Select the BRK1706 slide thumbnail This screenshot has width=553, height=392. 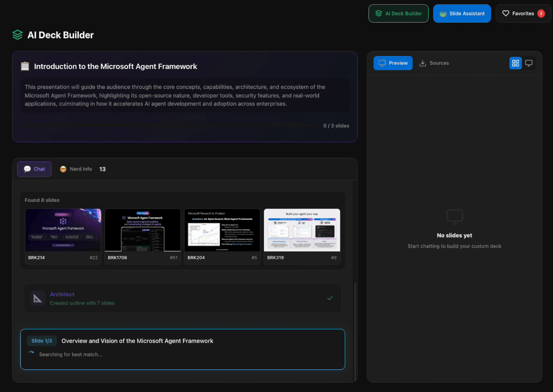142,235
